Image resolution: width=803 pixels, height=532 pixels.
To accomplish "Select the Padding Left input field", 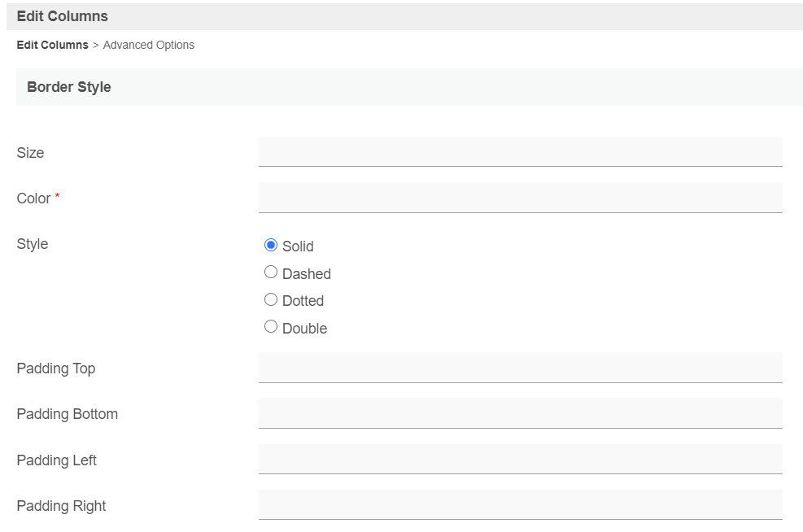I will [520, 460].
